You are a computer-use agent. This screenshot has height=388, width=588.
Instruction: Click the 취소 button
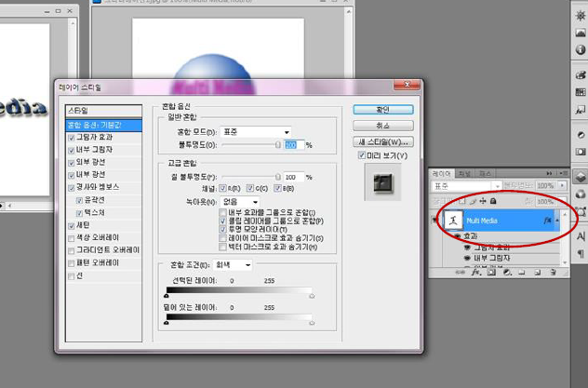click(x=383, y=126)
